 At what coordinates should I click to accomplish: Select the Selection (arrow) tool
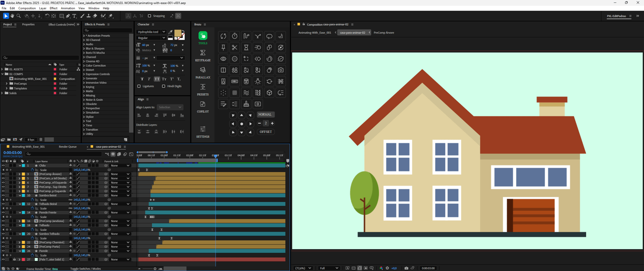[x=6, y=16]
